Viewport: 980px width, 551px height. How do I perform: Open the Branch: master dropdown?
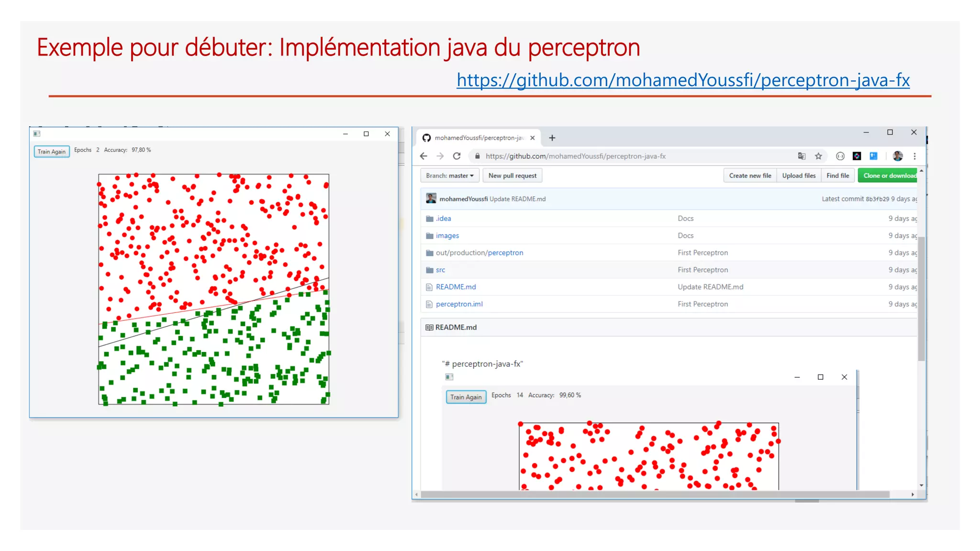click(x=450, y=176)
